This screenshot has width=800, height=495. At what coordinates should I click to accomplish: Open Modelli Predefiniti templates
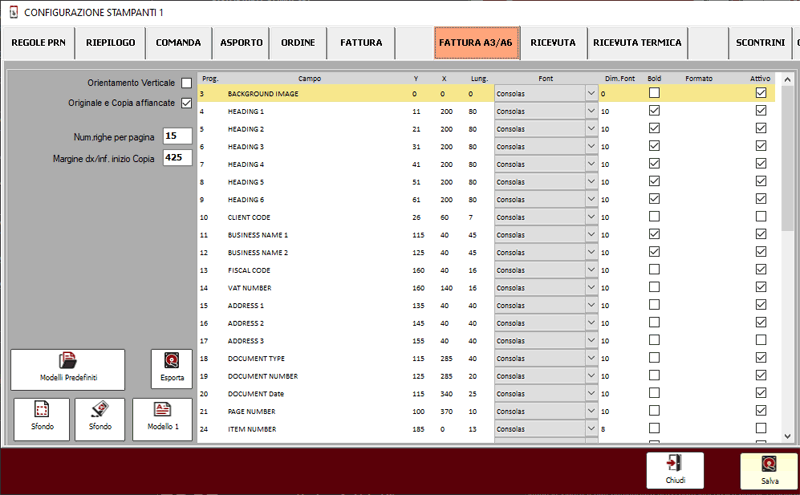(x=67, y=369)
